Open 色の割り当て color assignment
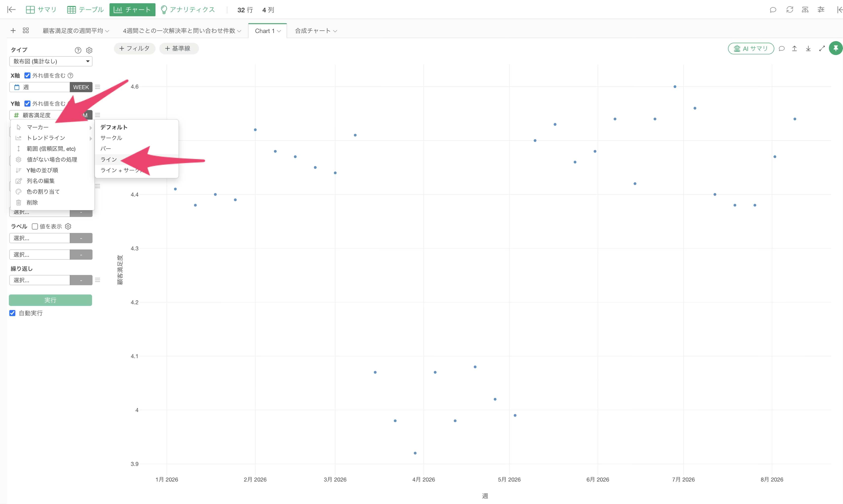This screenshot has width=843, height=504. click(x=43, y=192)
